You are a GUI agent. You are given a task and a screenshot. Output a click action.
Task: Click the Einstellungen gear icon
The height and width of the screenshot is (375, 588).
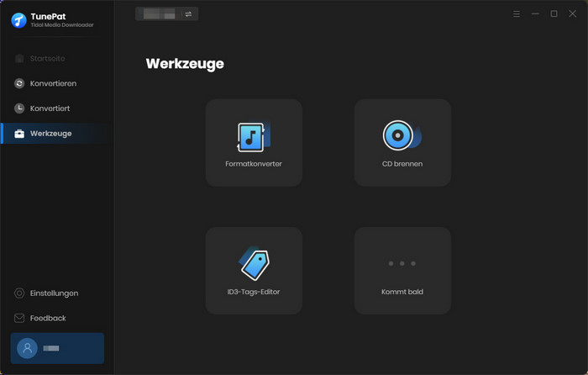pyautogui.click(x=19, y=293)
